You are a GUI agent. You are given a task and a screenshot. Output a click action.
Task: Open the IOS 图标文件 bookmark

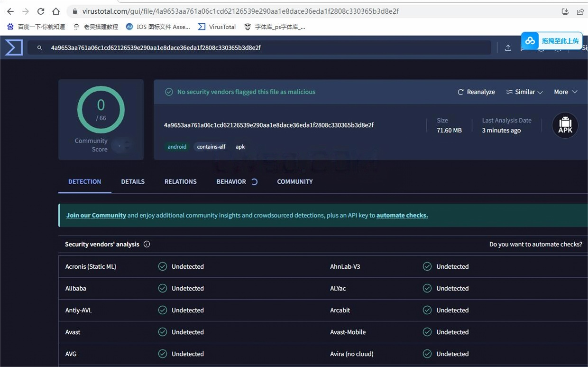pos(158,27)
